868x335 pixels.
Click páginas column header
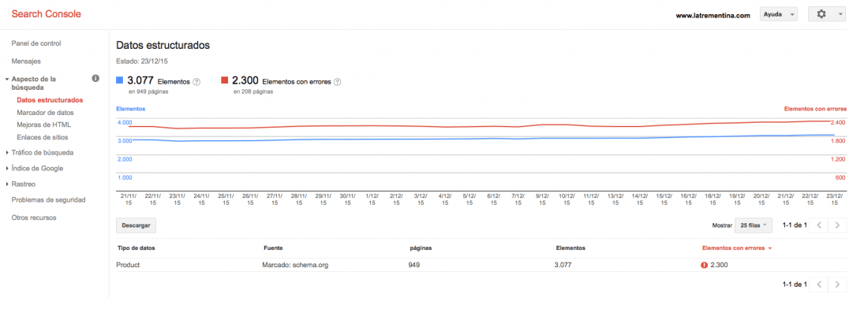(x=420, y=248)
